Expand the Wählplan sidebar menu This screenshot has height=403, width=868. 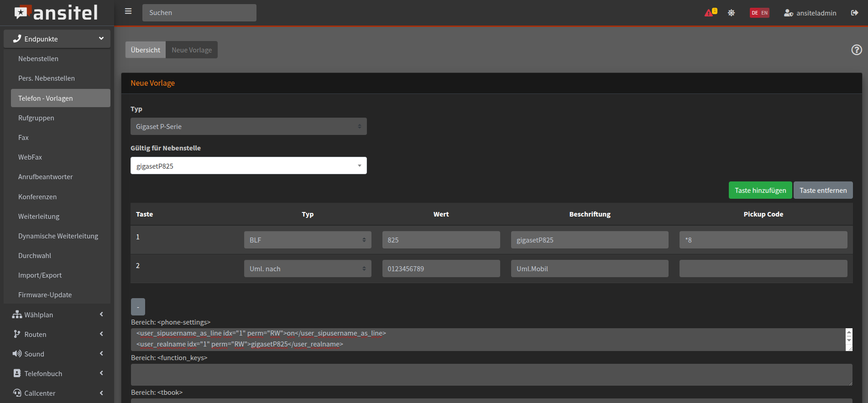pyautogui.click(x=57, y=315)
